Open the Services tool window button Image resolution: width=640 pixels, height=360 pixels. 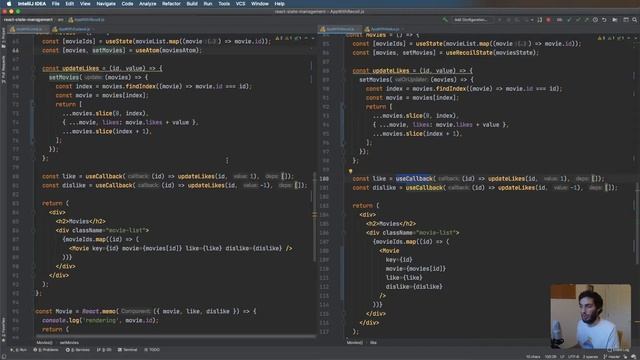tap(78, 350)
